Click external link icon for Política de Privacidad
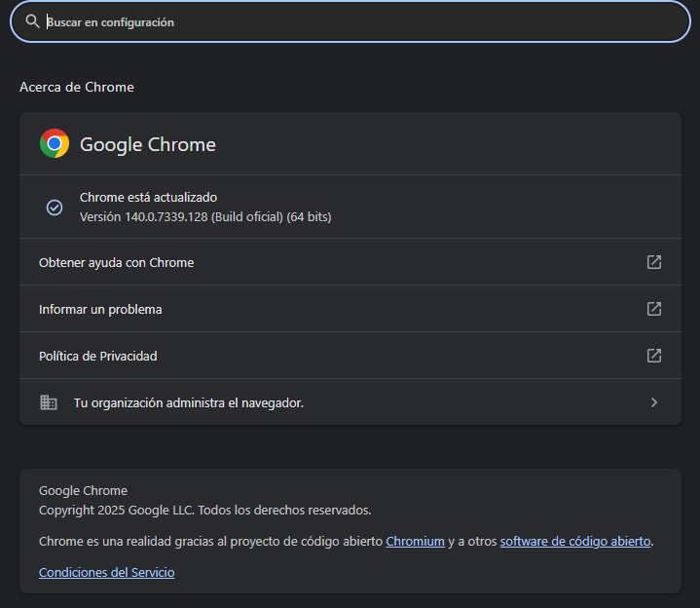 point(654,356)
